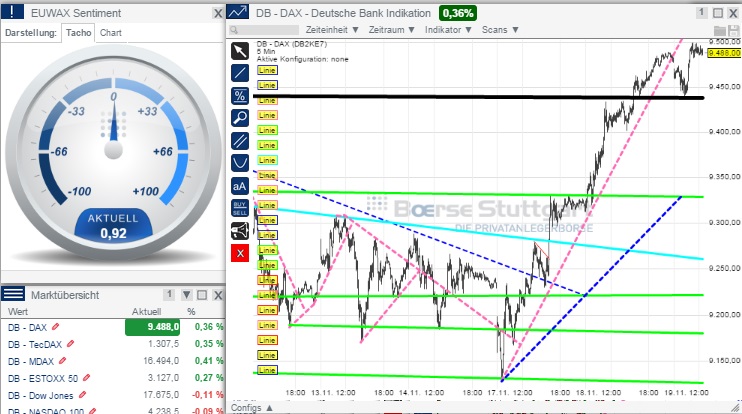Open the Zeitraum dropdown

tap(392, 30)
